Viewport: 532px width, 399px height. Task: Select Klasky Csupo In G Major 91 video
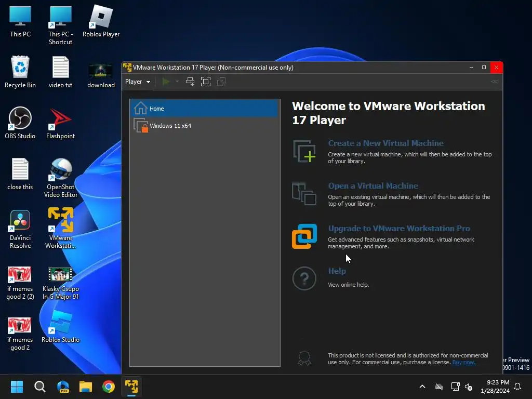coord(61,283)
